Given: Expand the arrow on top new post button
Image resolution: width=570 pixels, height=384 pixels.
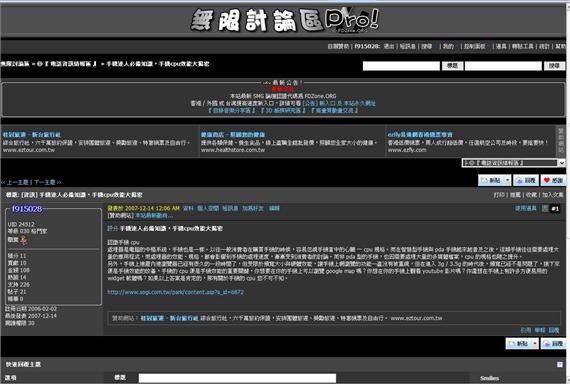Looking at the screenshot, I should (x=507, y=180).
